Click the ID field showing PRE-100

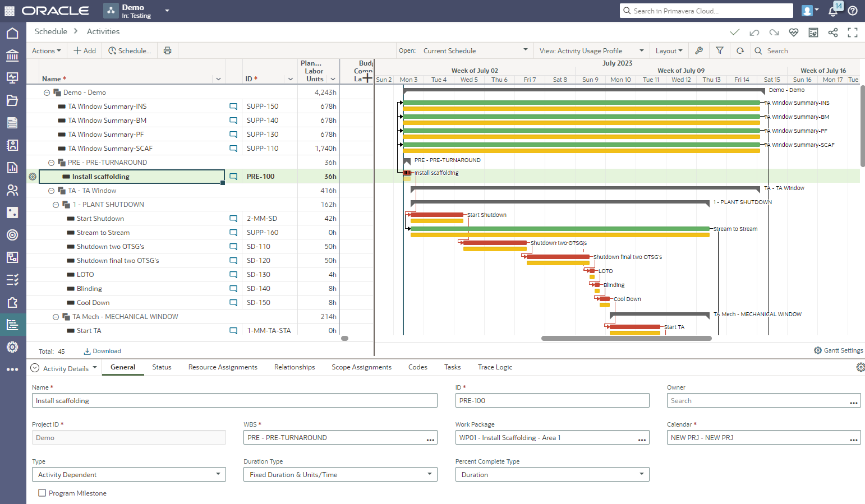pos(552,400)
